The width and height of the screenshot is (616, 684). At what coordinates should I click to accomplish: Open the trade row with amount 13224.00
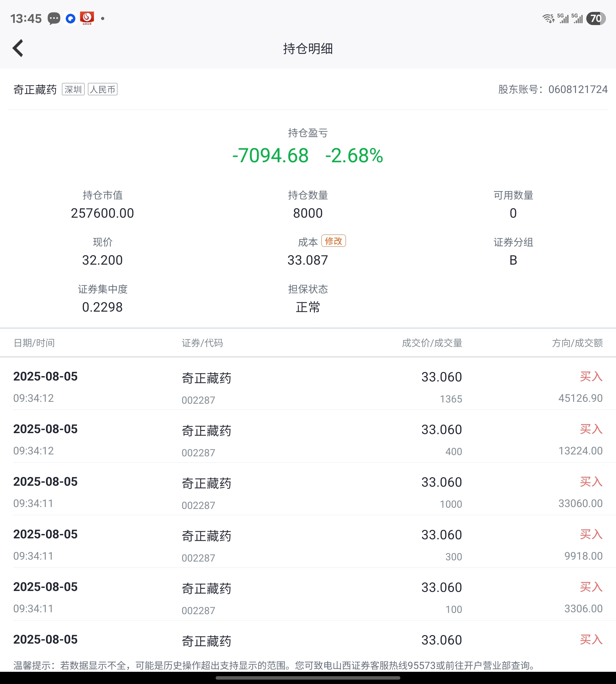point(308,437)
